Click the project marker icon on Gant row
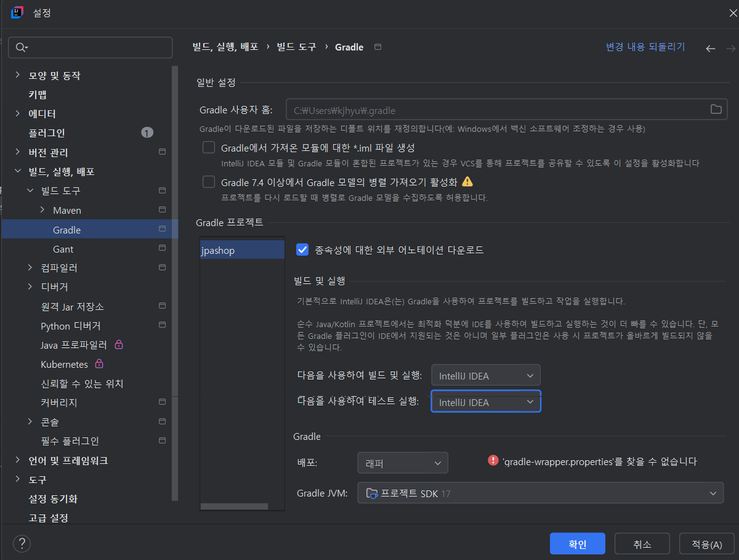Image resolution: width=739 pixels, height=560 pixels. [x=162, y=248]
